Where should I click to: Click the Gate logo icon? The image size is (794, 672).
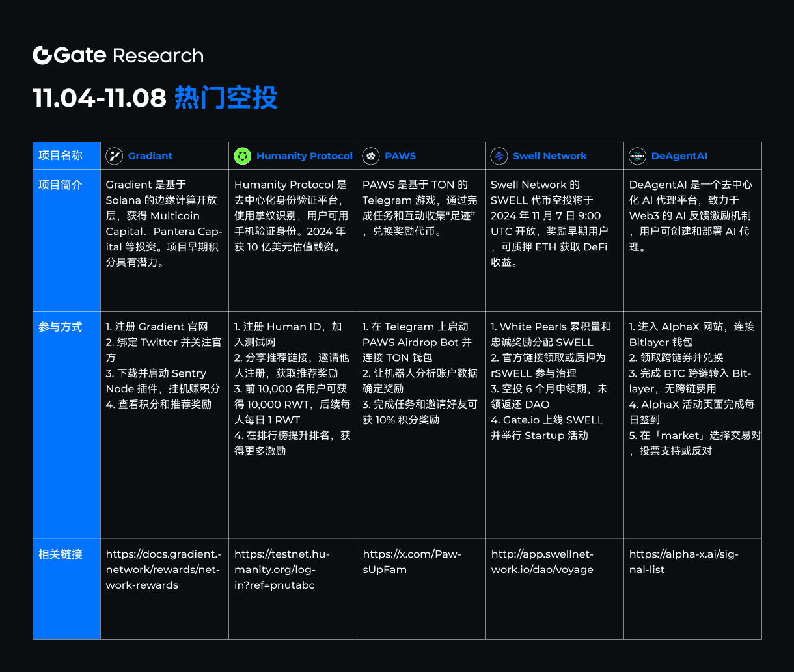coord(43,55)
